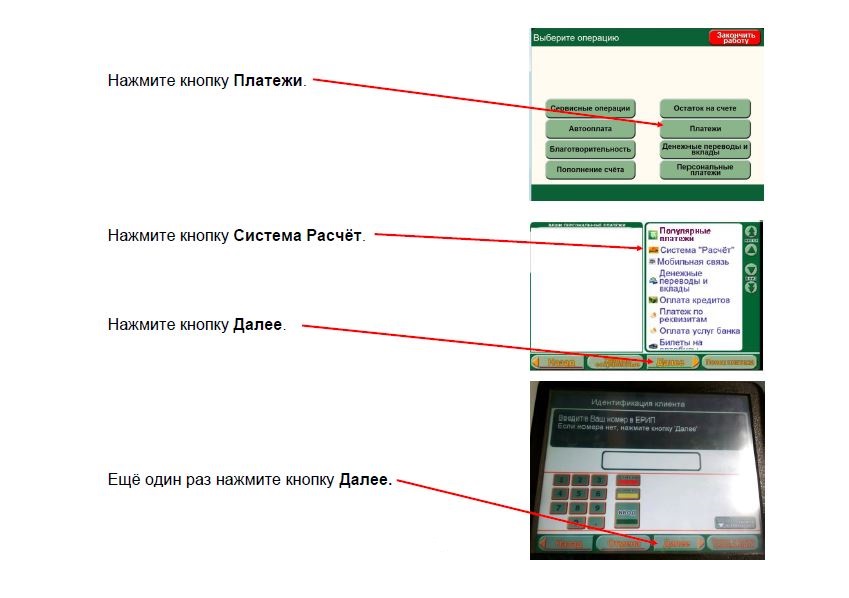Click the 'Выберите операцию' header text

(576, 38)
